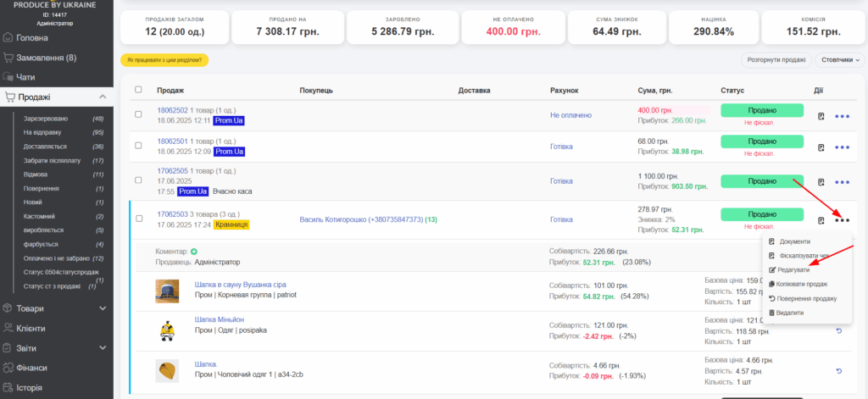Click the people icon beside Клієнти
The image size is (868, 399).
(8, 328)
